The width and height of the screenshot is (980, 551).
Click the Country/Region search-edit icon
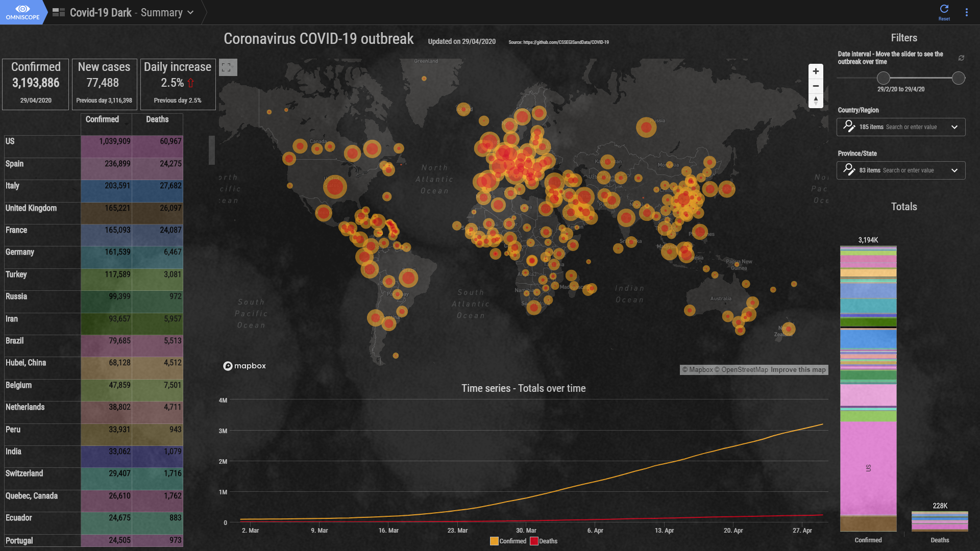click(849, 127)
